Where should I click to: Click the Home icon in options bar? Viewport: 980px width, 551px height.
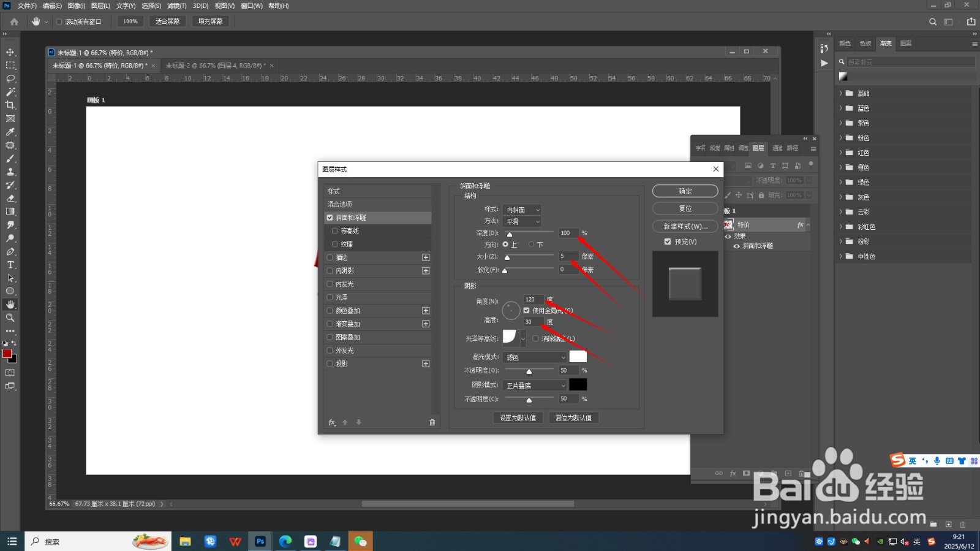point(14,21)
